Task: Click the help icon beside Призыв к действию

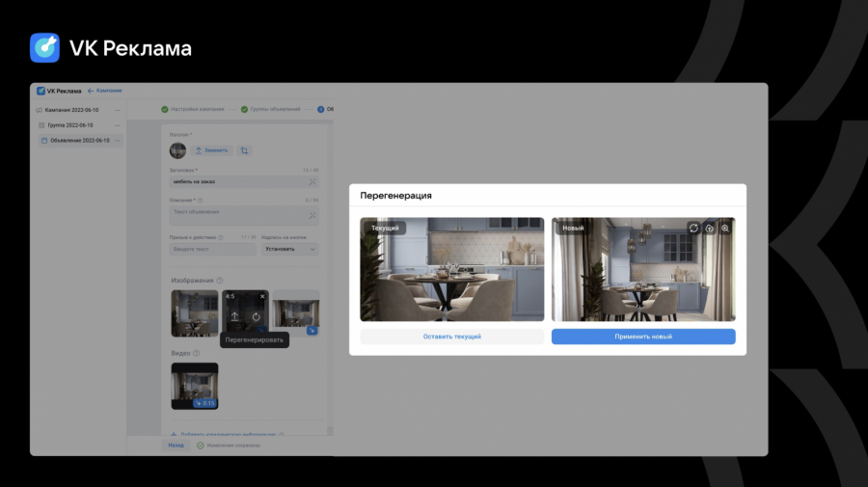Action: pos(220,237)
